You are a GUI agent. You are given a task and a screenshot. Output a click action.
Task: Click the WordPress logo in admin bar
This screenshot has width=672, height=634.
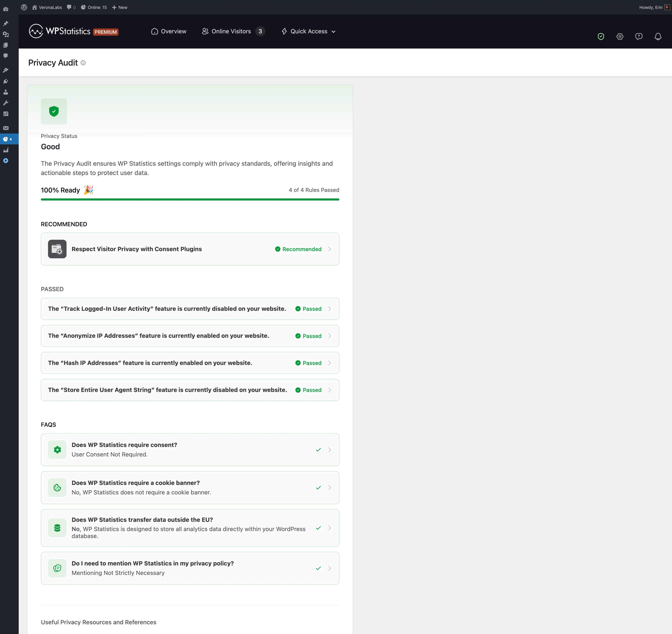click(24, 7)
